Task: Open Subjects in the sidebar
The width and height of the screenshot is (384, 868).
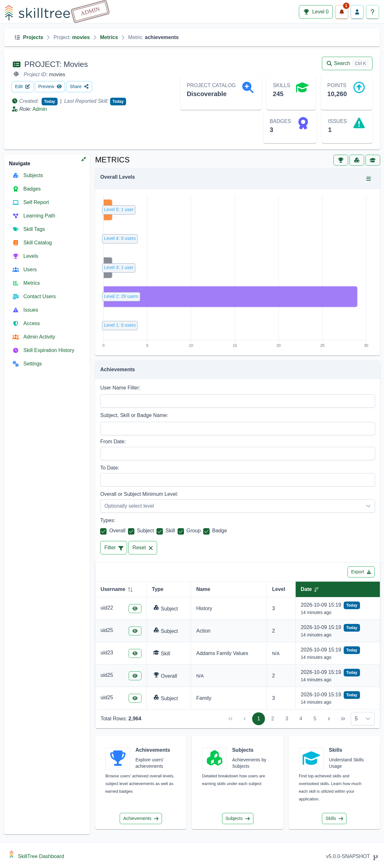Action: click(33, 176)
